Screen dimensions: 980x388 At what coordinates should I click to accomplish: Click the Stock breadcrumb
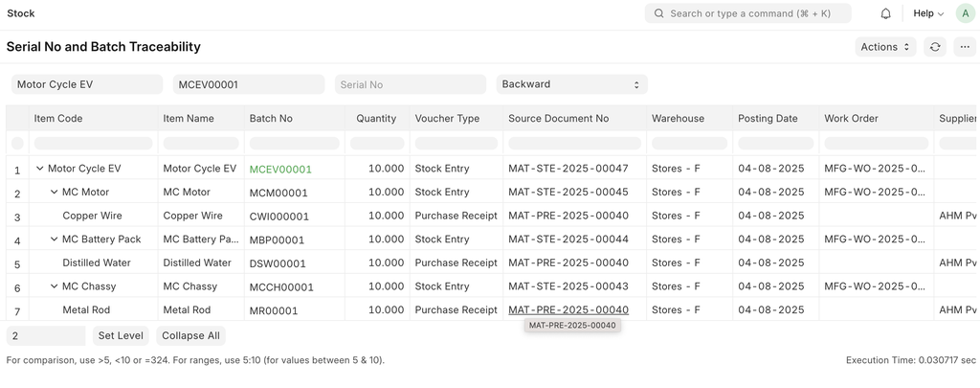point(21,13)
